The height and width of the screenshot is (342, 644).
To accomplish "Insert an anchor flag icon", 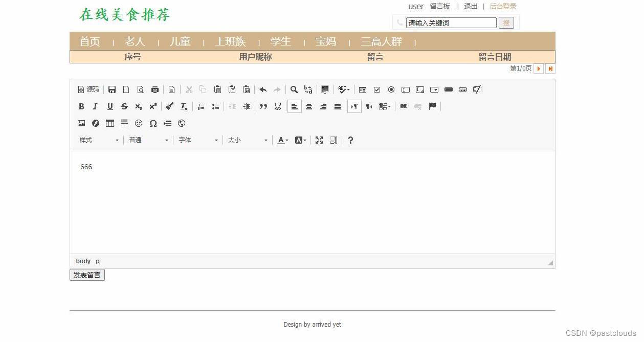I will [x=432, y=106].
